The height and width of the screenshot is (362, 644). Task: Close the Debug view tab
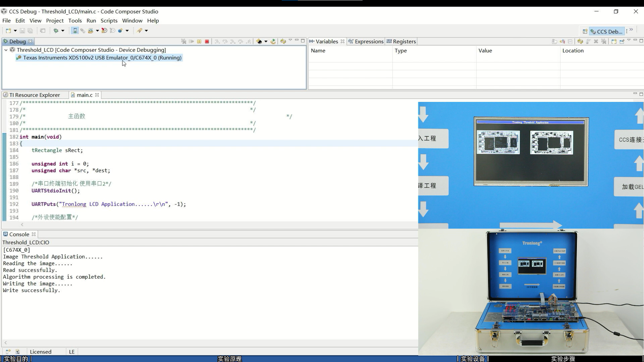pyautogui.click(x=30, y=41)
